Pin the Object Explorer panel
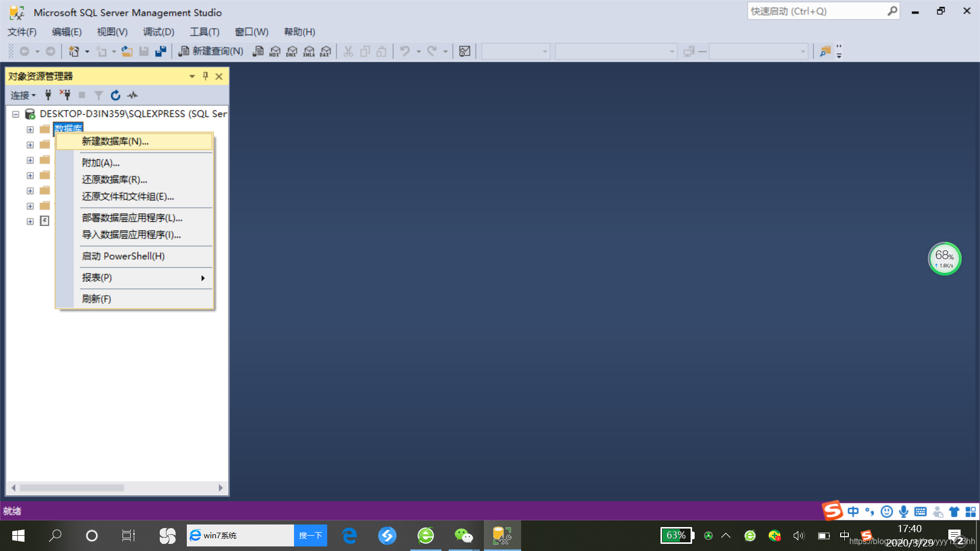 pyautogui.click(x=206, y=76)
